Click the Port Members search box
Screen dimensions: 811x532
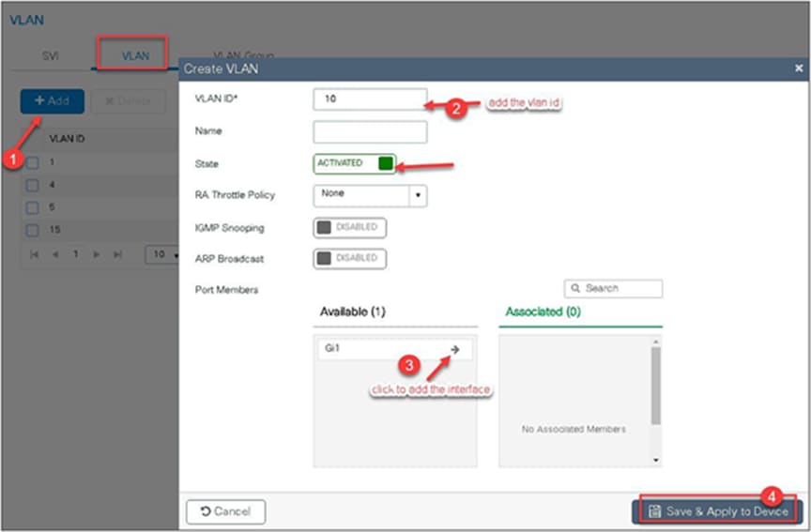[614, 288]
